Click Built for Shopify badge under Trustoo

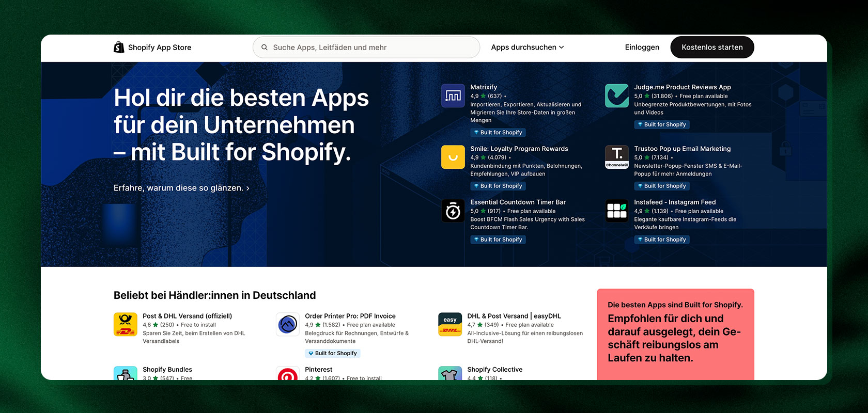662,186
